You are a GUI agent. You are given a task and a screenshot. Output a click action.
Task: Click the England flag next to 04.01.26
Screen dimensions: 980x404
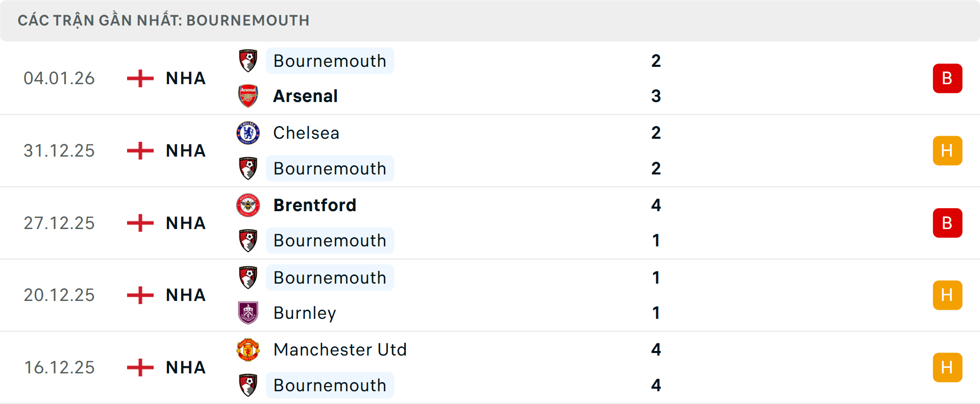click(139, 78)
